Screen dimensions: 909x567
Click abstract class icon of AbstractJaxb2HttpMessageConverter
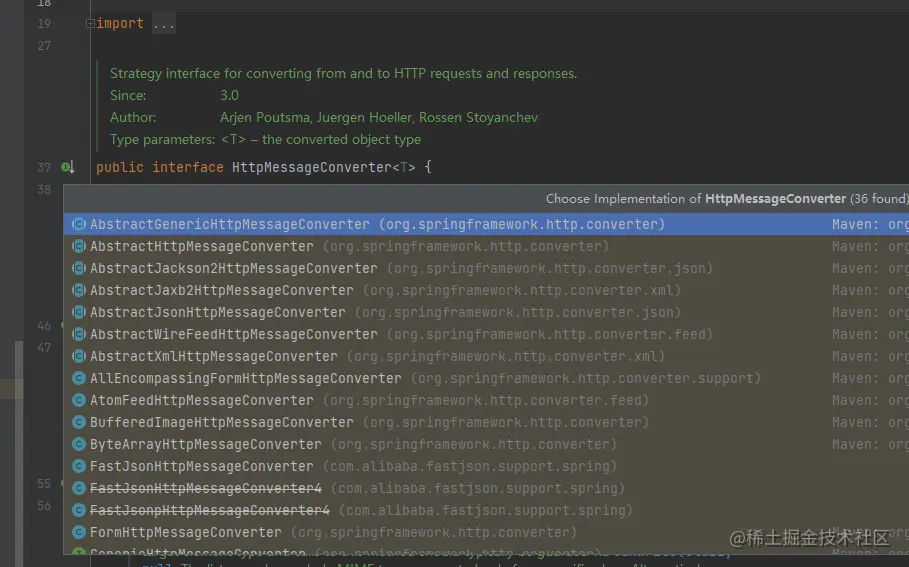coord(79,290)
